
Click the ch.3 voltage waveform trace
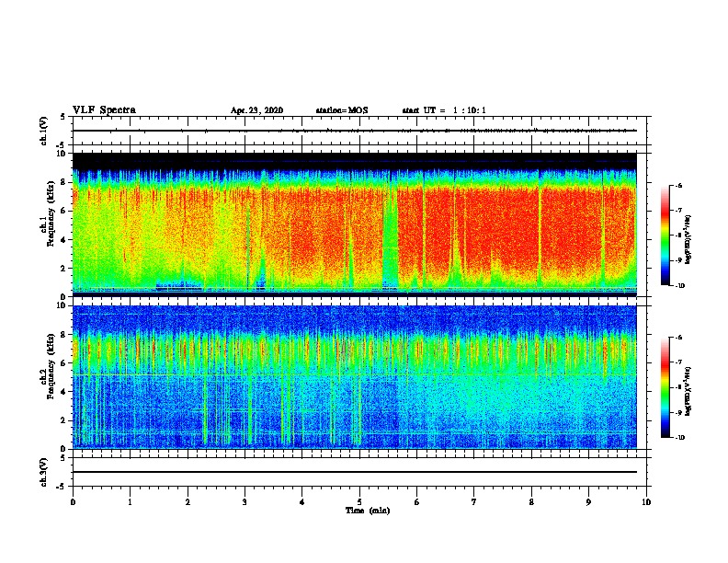(355, 472)
